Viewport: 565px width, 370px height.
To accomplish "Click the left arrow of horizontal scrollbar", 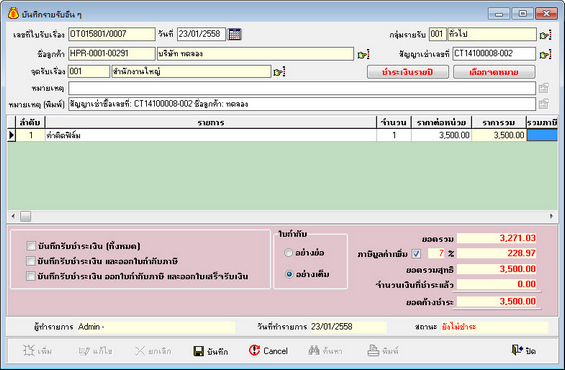I will point(13,216).
